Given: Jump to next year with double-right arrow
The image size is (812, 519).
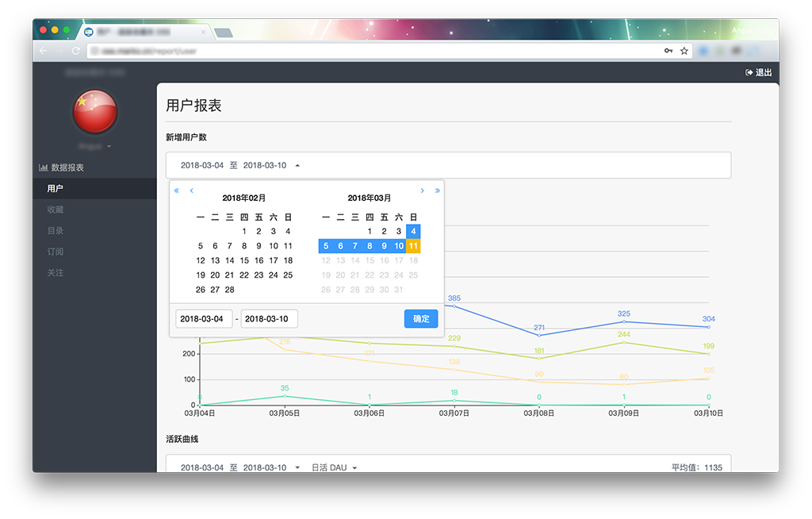Looking at the screenshot, I should pyautogui.click(x=437, y=190).
